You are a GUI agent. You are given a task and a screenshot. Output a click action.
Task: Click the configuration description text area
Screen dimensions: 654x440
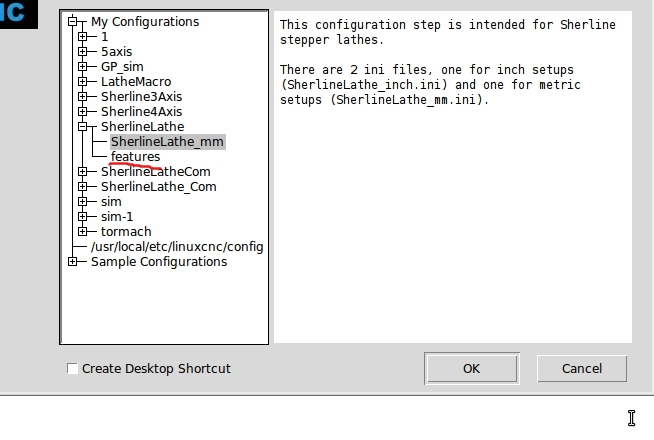tap(452, 200)
